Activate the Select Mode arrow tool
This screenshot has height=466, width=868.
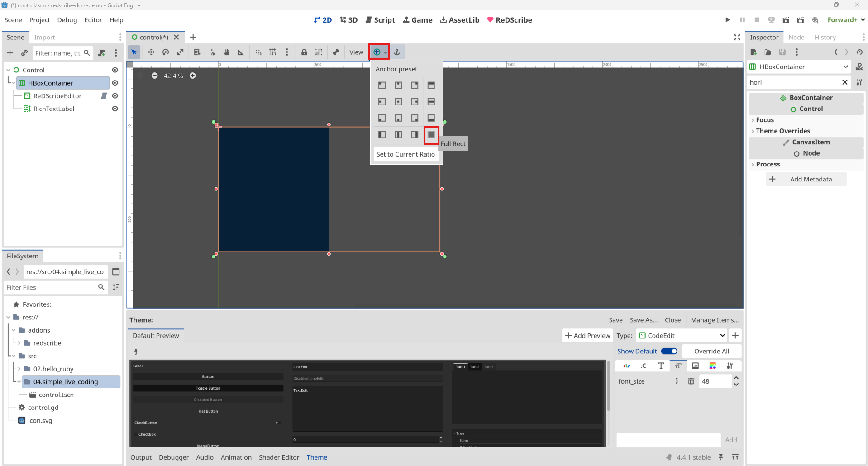coord(134,52)
